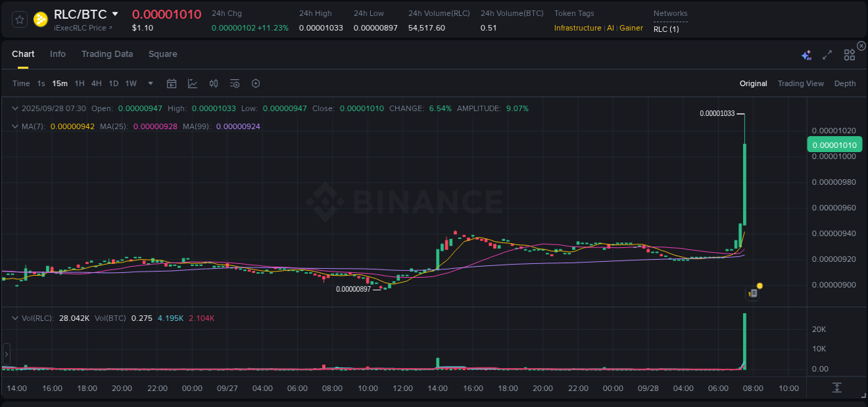Collapse the Vol(RLC) volume panel chevron
Screen dimensions: 868x407
(15, 317)
